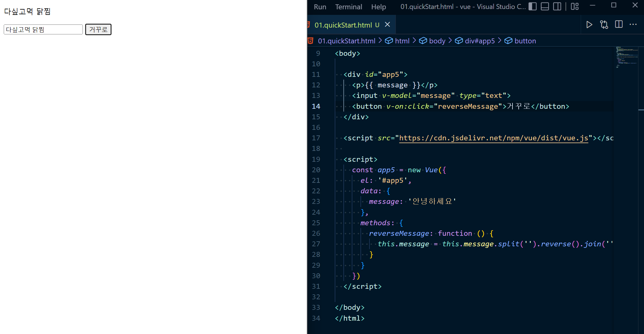Click the v-model attribute on line 13
The image size is (644, 334).
click(x=397, y=95)
